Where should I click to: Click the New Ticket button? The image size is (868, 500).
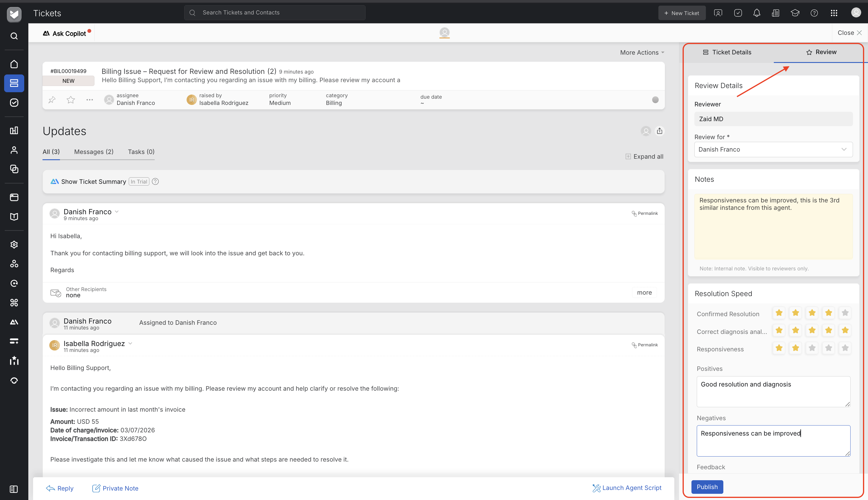tap(682, 13)
